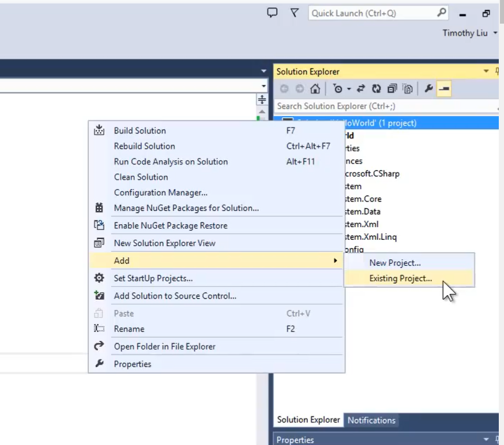Click the Send Feedback speech bubble icon
The image size is (504, 445).
(272, 13)
